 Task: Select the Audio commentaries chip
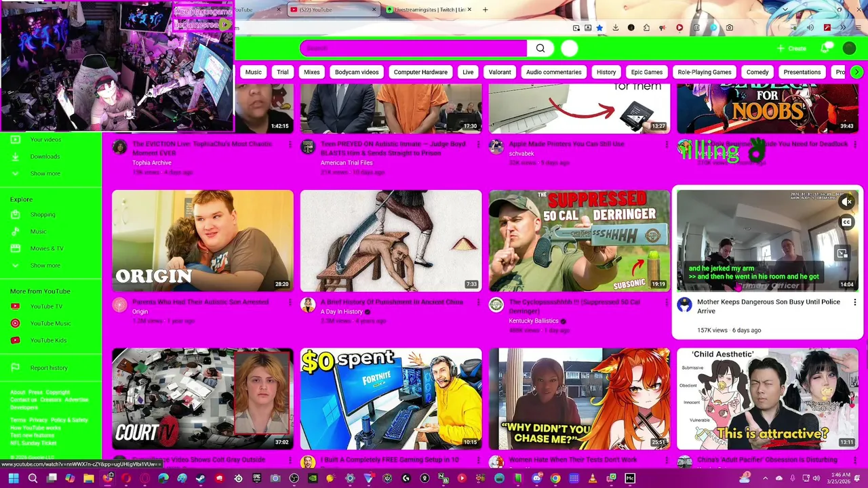click(x=553, y=72)
